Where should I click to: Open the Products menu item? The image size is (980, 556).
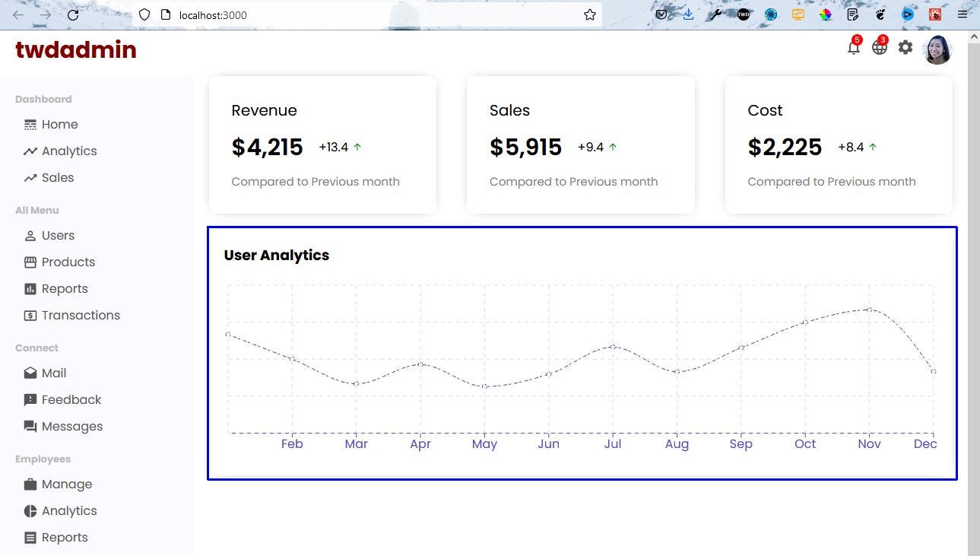(68, 262)
